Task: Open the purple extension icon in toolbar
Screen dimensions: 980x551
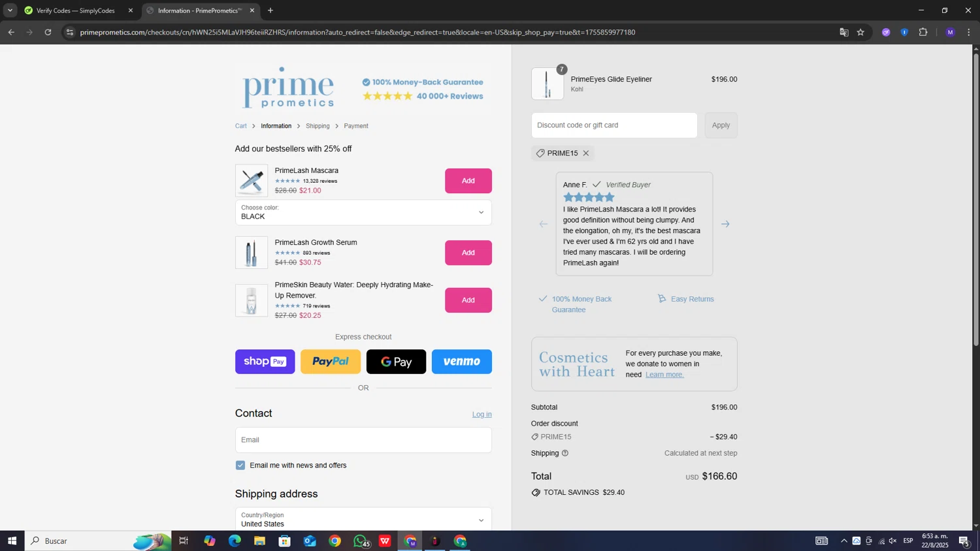Action: tap(886, 32)
